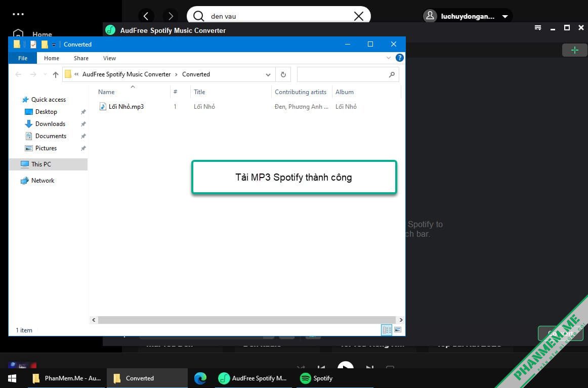This screenshot has height=388, width=588.
Task: Click AudFree add files plus button
Action: tap(574, 50)
